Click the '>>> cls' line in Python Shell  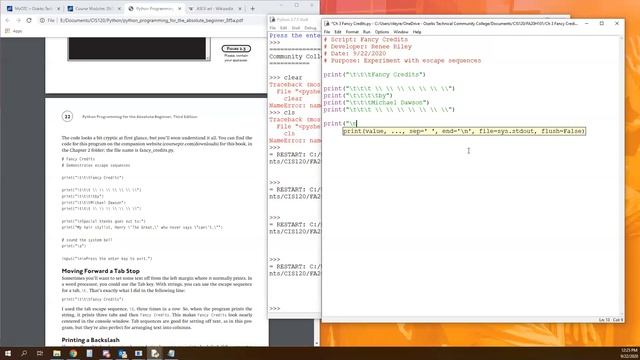pos(282,112)
